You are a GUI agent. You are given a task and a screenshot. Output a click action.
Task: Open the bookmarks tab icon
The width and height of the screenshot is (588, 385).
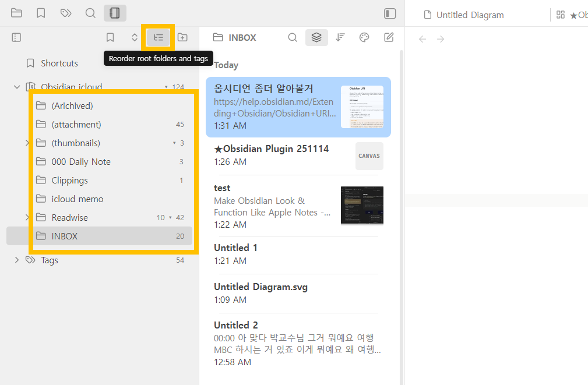pos(41,13)
